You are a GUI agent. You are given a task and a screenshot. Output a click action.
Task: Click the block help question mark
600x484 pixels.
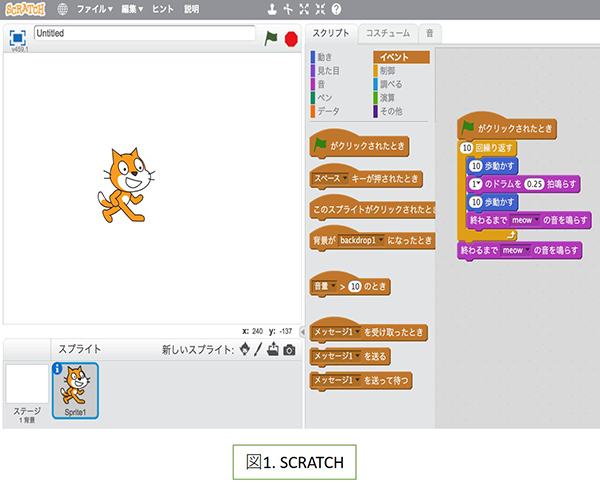coord(336,9)
